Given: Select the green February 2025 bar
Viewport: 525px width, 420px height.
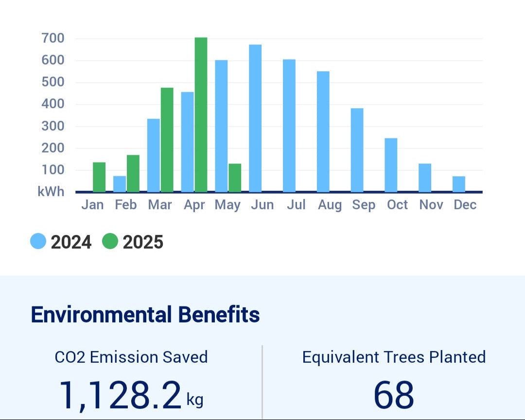Looking at the screenshot, I should [x=133, y=173].
